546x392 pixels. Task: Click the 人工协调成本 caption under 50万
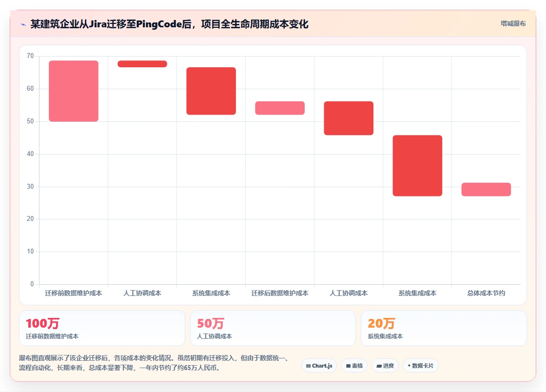(214, 336)
